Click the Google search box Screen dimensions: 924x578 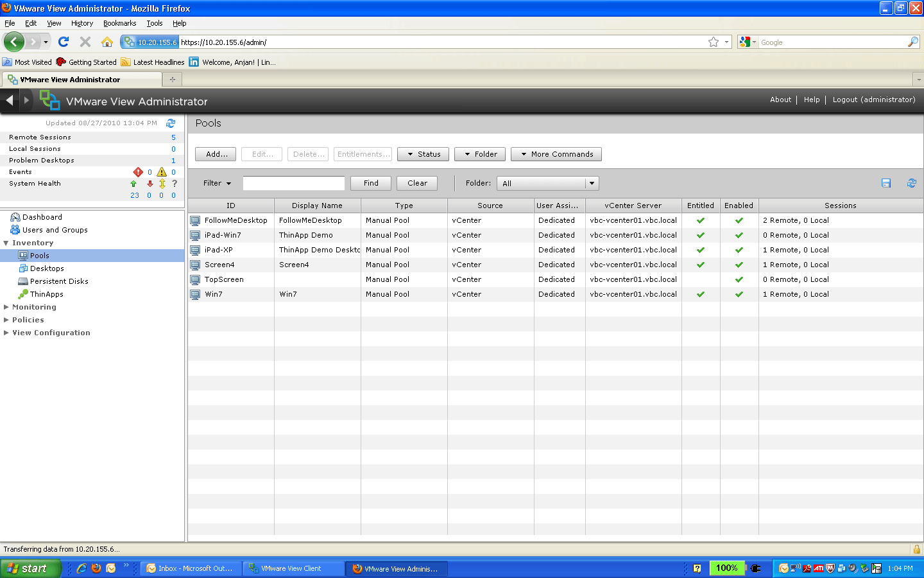point(833,42)
